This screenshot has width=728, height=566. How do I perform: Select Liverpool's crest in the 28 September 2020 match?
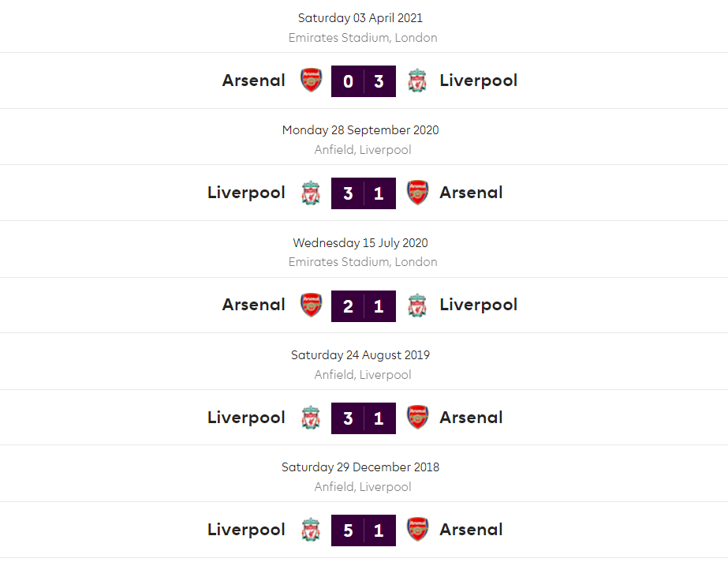point(312,193)
